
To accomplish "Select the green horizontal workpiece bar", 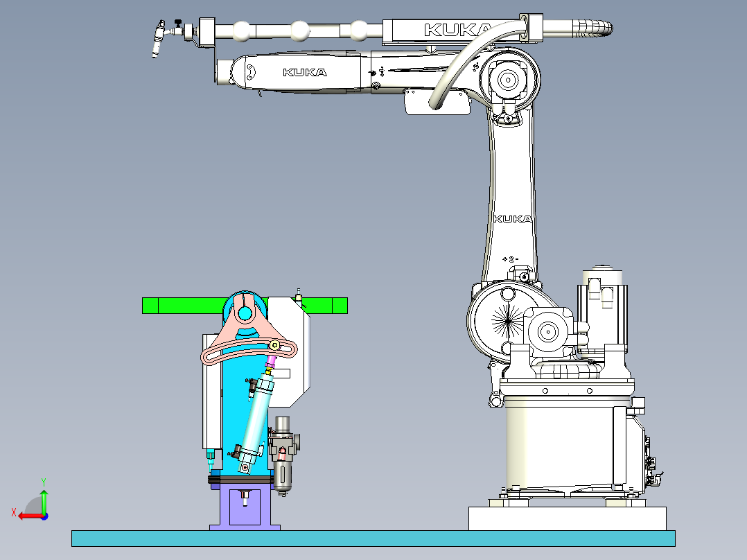I will point(245,306).
